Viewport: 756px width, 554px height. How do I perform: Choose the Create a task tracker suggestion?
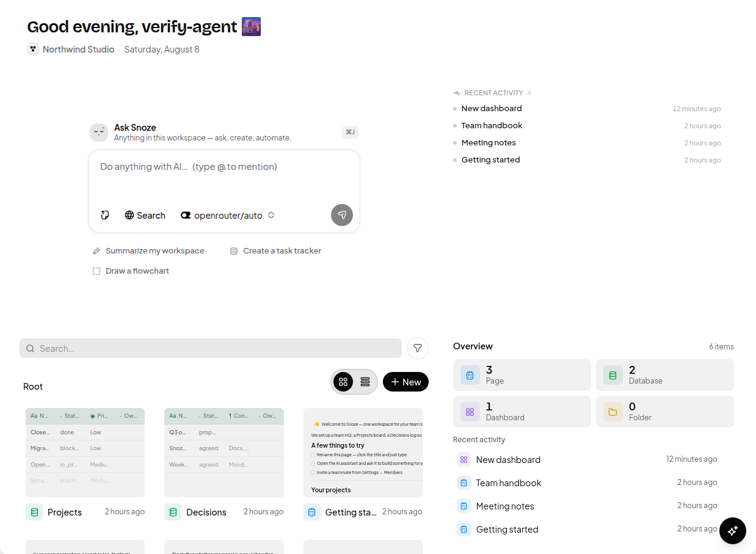point(275,251)
